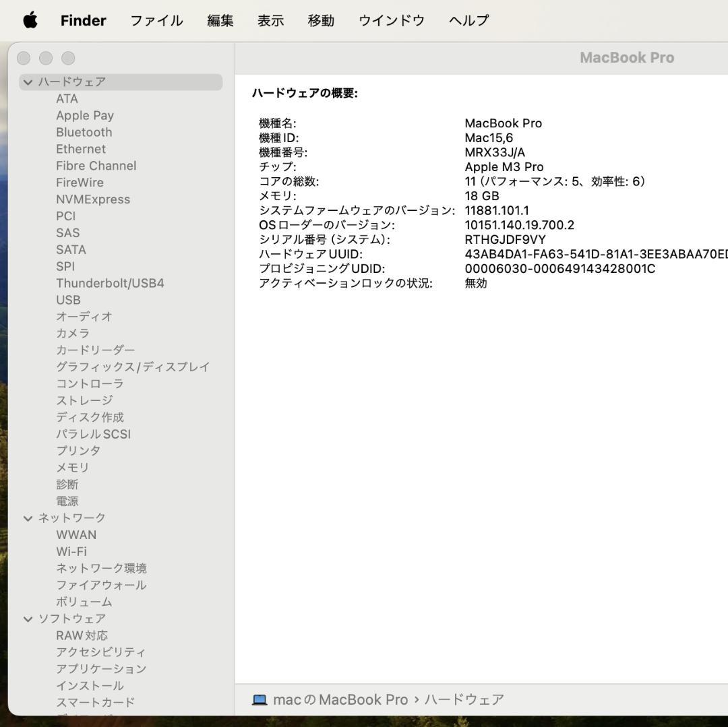Open the Apple menu
Image resolution: width=728 pixels, height=727 pixels.
(28, 20)
